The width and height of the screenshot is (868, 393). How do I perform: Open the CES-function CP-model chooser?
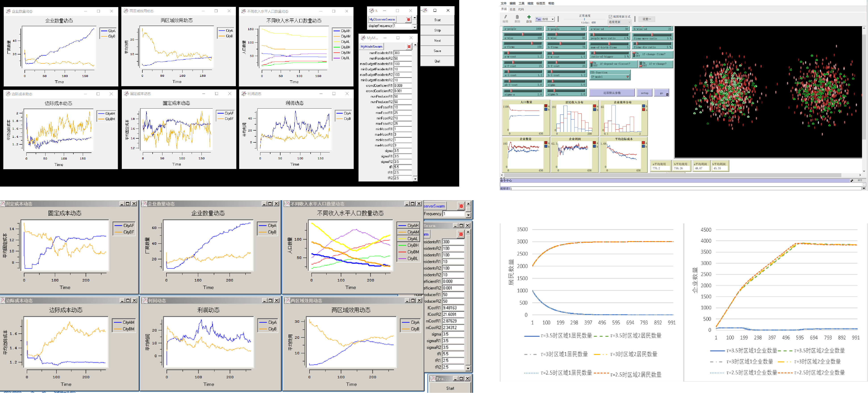click(610, 77)
